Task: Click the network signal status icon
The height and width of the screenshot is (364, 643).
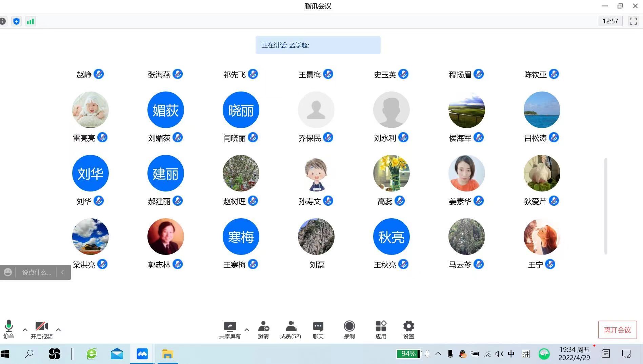Action: [x=31, y=21]
